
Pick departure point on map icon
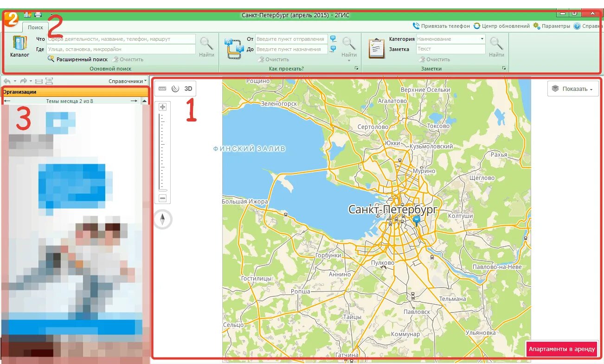(x=333, y=39)
